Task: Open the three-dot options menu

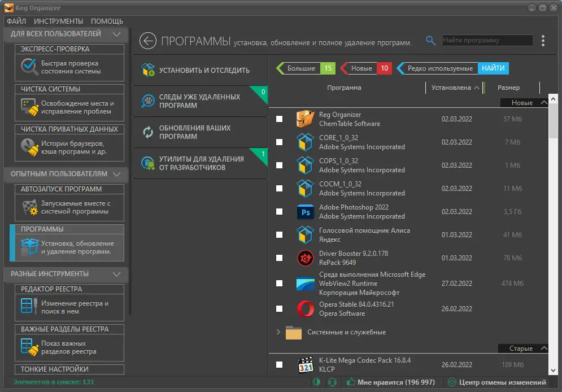Action: click(543, 41)
